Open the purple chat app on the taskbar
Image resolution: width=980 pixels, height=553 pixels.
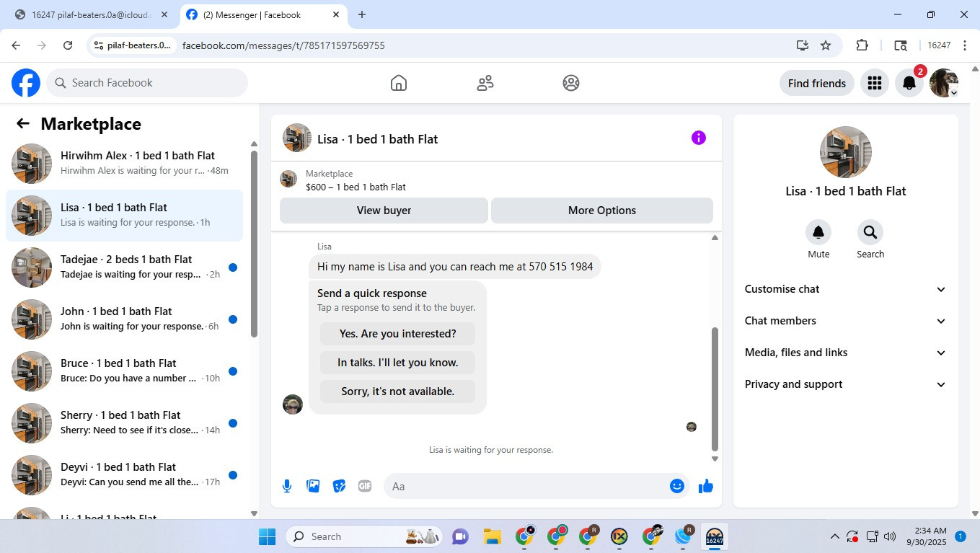[460, 536]
